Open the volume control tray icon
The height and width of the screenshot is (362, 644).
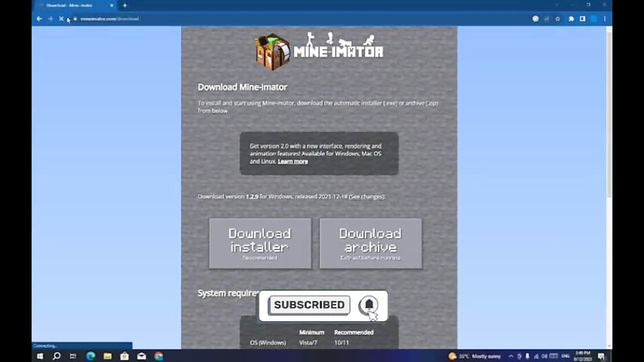click(x=545, y=356)
